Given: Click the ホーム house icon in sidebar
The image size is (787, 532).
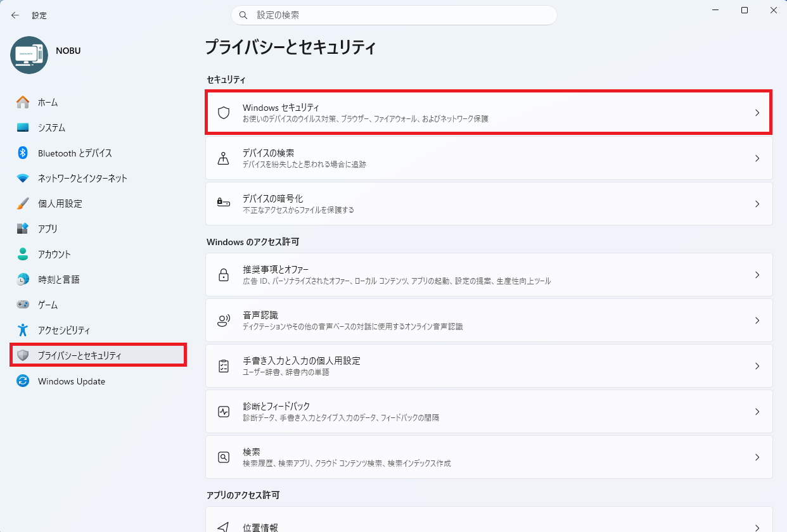Looking at the screenshot, I should tap(23, 102).
